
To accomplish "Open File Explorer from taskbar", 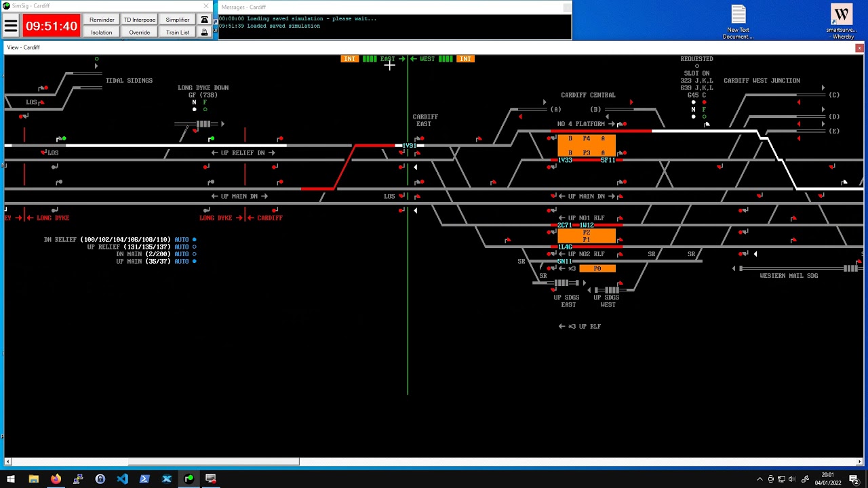I will 33,479.
